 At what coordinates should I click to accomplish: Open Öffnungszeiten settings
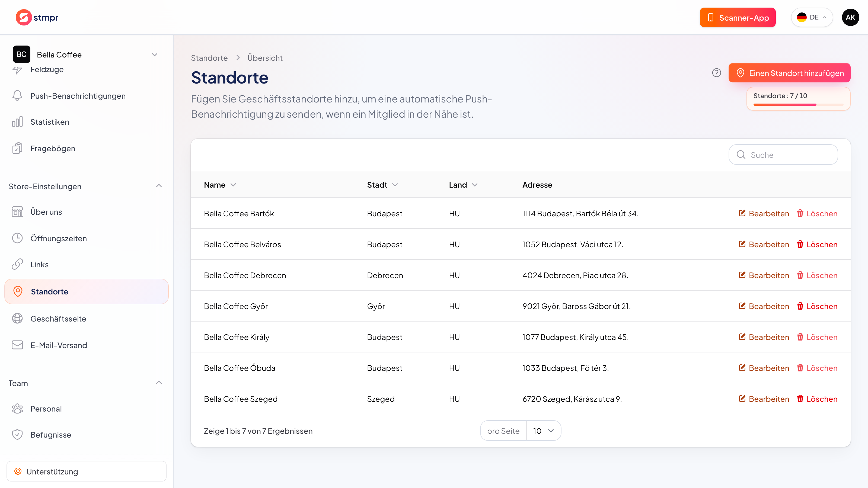87,238
